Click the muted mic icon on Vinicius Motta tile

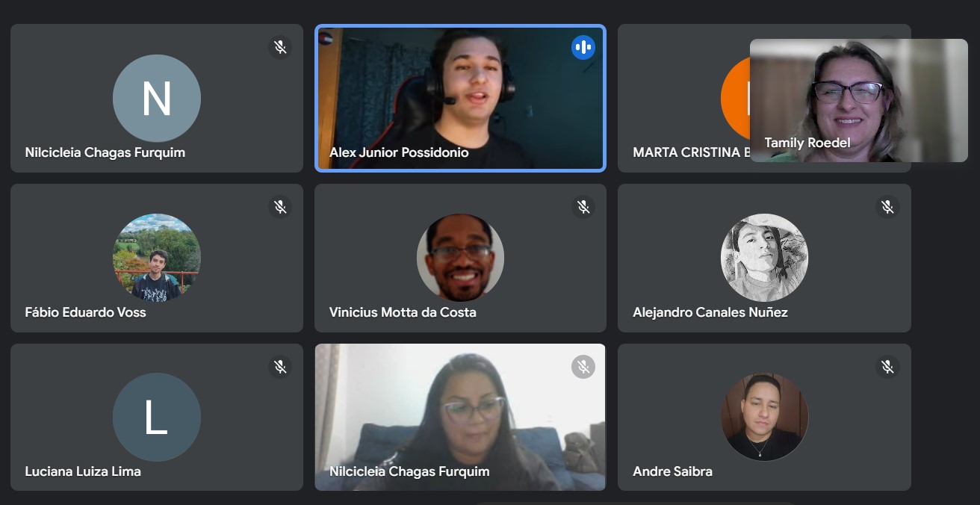pyautogui.click(x=583, y=207)
